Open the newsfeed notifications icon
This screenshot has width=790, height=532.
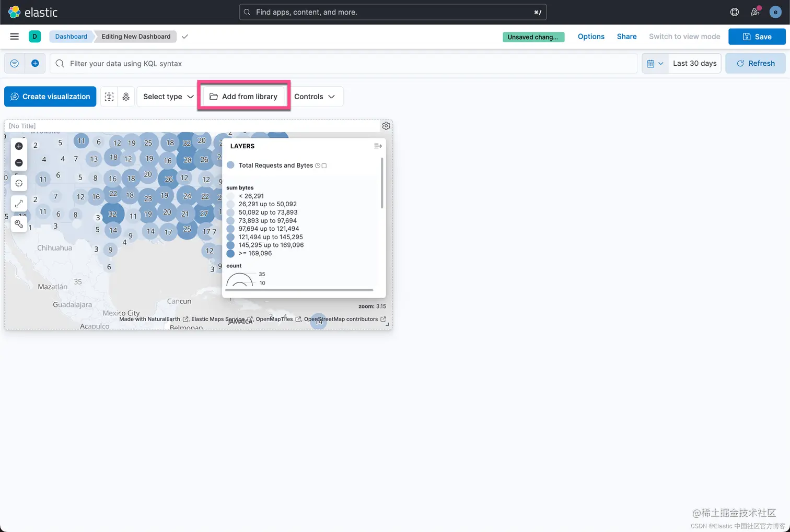755,12
